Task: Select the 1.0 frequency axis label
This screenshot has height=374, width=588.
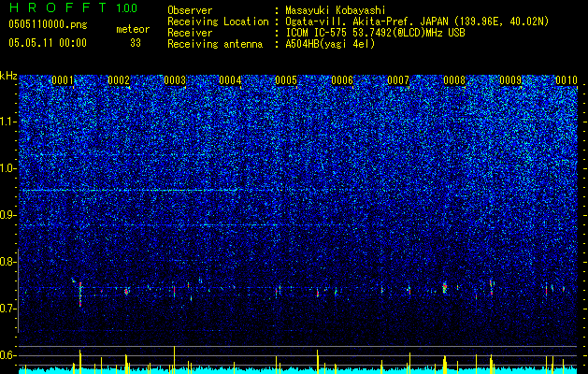Action: [x=8, y=169]
